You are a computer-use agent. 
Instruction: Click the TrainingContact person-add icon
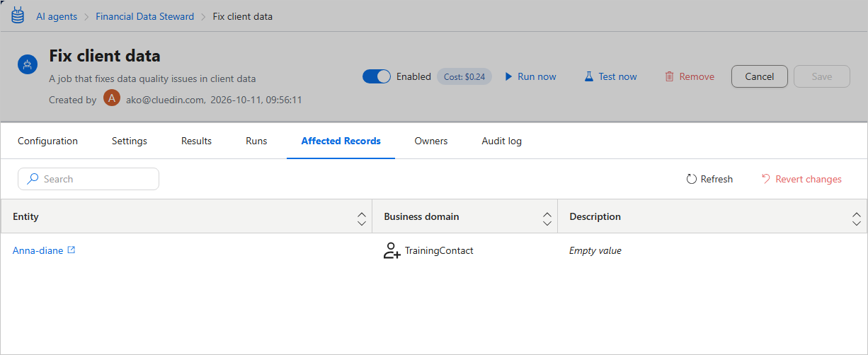tap(392, 250)
